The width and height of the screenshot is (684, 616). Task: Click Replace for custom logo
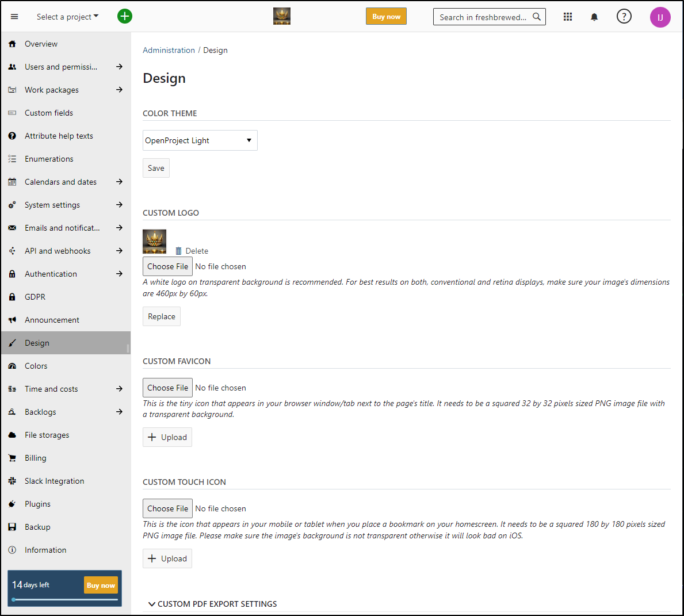(x=162, y=316)
